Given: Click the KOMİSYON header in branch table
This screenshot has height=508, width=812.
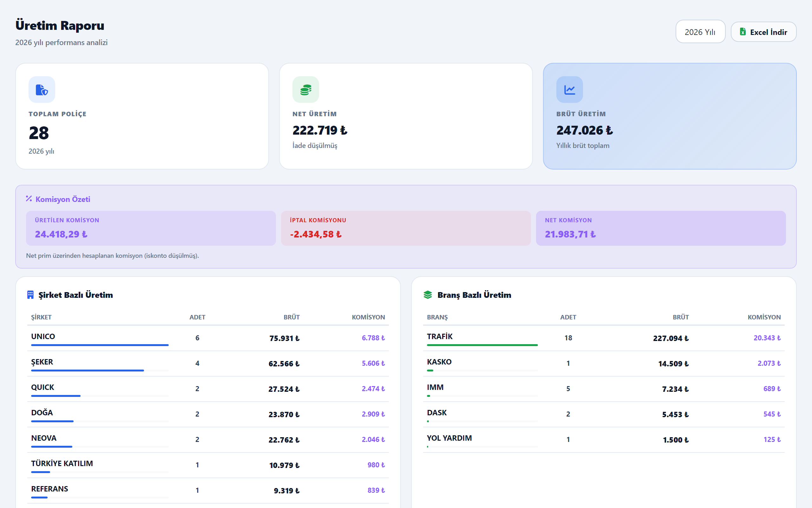Looking at the screenshot, I should click(764, 317).
